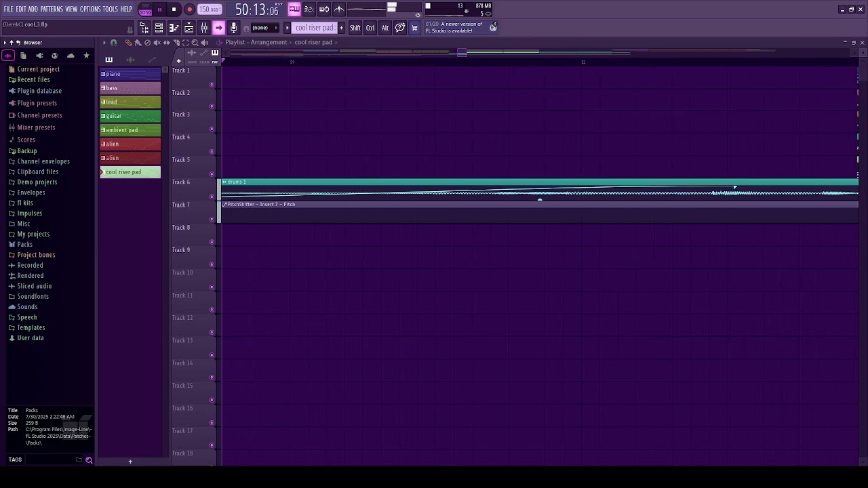Viewport: 868px width, 488px height.
Task: Click the drums 1 audio clip
Action: (539, 189)
